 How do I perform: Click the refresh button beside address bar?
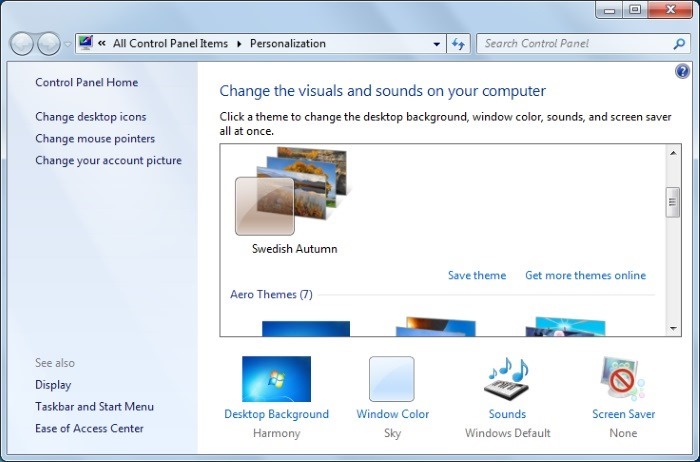pos(458,44)
